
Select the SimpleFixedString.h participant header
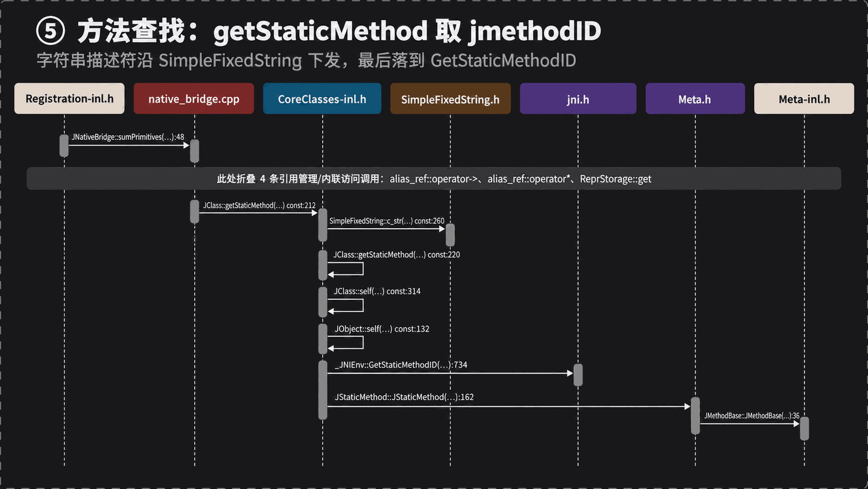click(450, 99)
